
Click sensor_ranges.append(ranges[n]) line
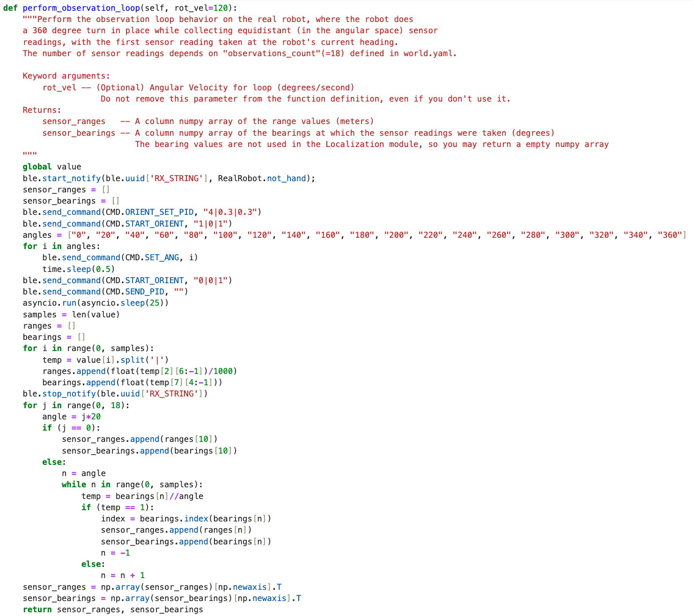177,530
